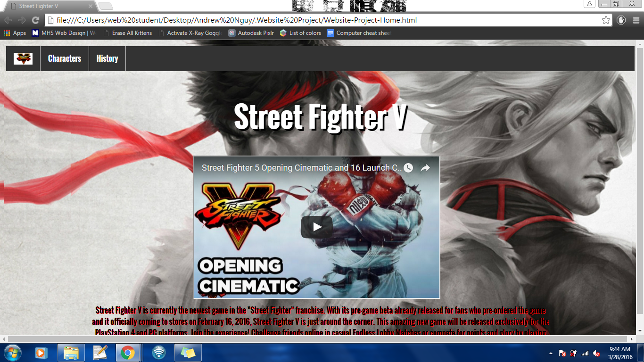The height and width of the screenshot is (362, 644).
Task: Open the AdBlock hand extension icon
Action: [621, 20]
